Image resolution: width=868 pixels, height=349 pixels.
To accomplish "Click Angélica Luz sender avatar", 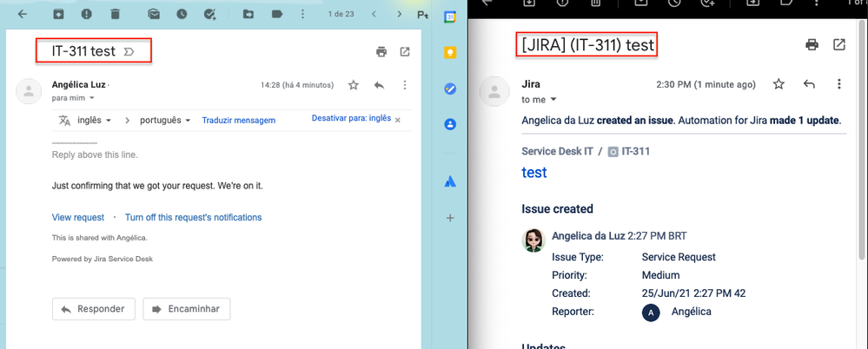I will click(x=28, y=91).
